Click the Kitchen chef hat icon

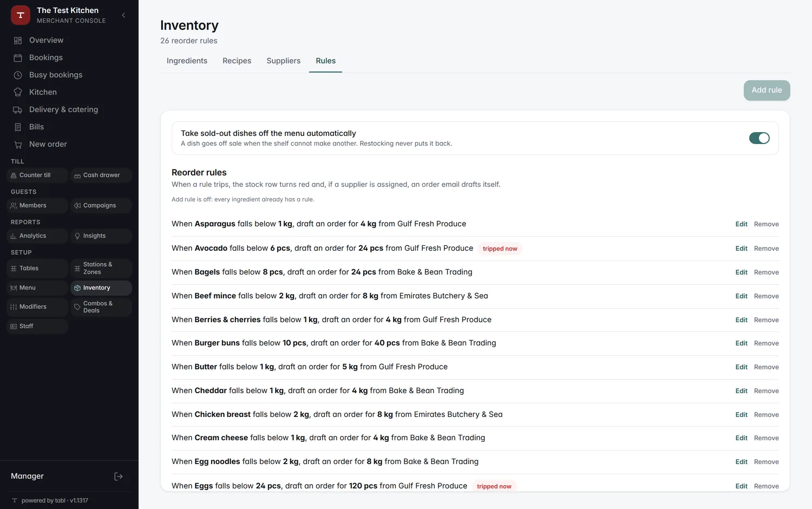pyautogui.click(x=18, y=93)
